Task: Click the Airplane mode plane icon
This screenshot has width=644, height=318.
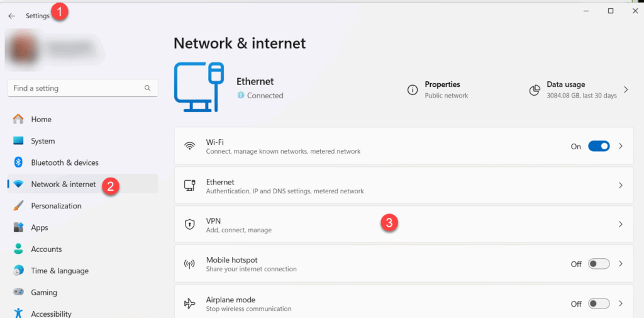Action: click(189, 304)
